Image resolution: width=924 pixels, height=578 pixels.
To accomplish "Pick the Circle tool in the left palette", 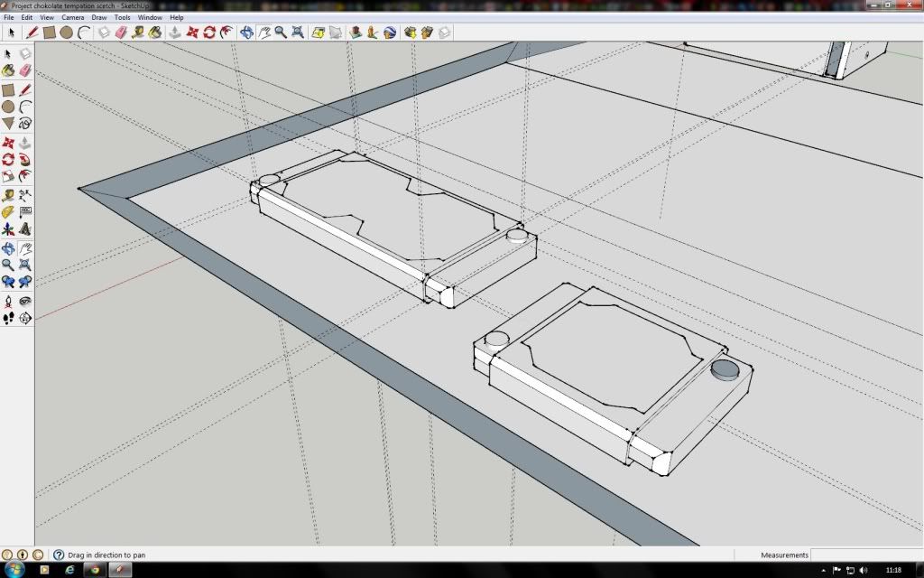I will pyautogui.click(x=8, y=107).
